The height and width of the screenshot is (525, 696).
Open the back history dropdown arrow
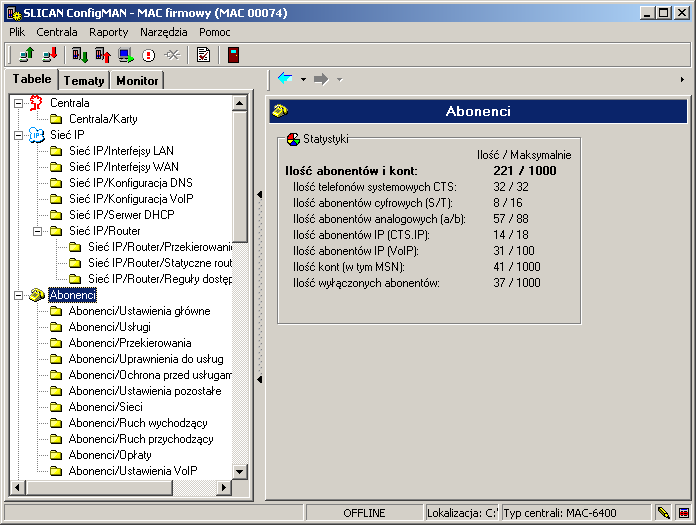tap(303, 79)
